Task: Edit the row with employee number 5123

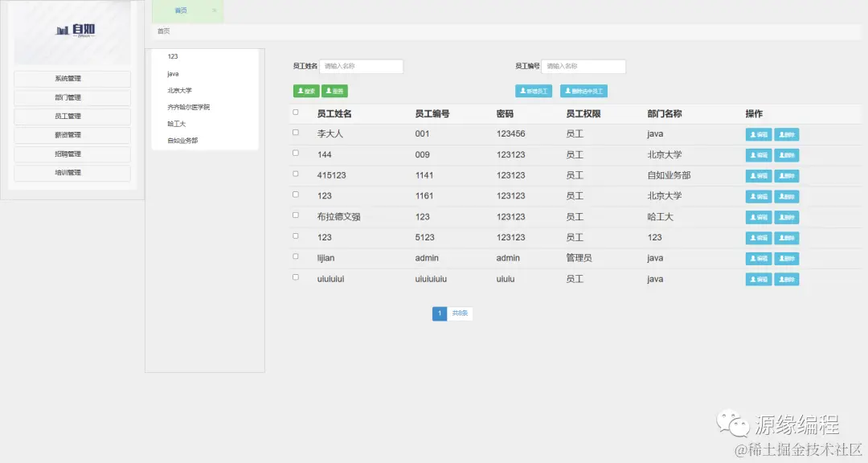Action: pyautogui.click(x=759, y=238)
